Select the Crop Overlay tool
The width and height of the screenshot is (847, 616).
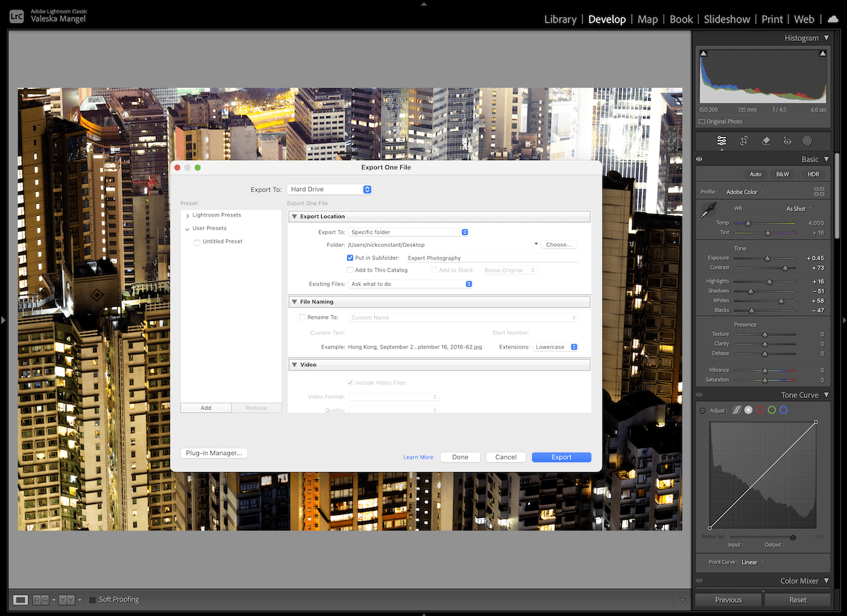pyautogui.click(x=743, y=141)
